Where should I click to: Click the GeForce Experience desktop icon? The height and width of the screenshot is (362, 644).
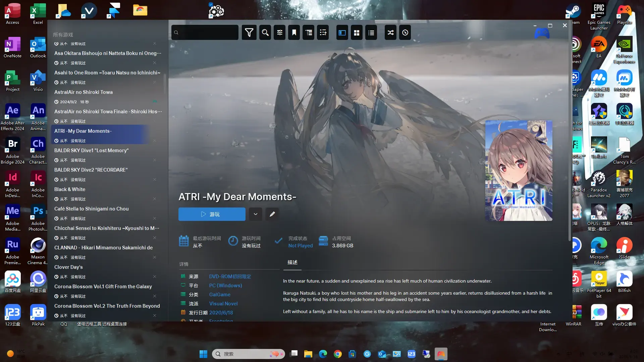(x=624, y=50)
